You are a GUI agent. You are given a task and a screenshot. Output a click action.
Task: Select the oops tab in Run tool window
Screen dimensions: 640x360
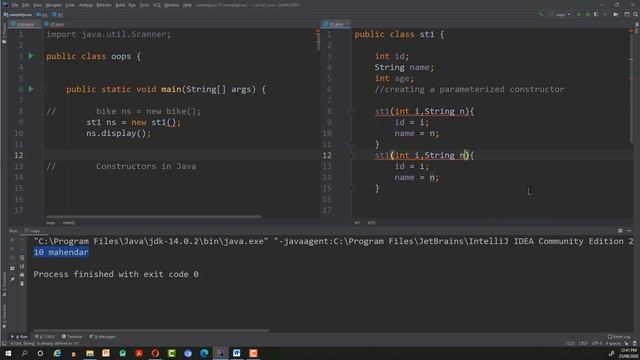(33, 231)
